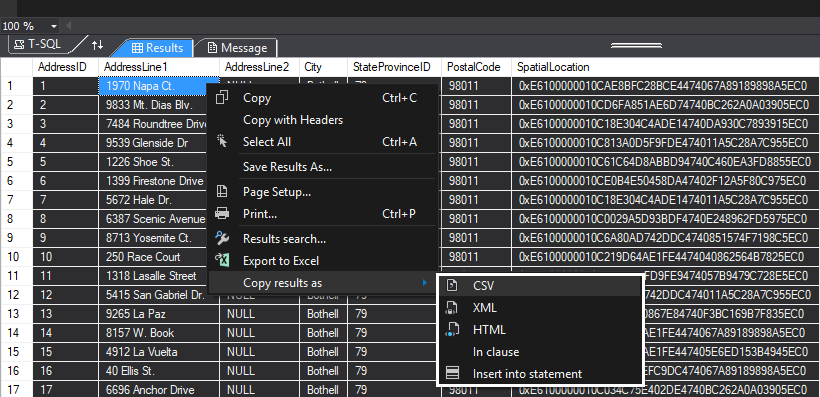
Task: Click the SpatialLocation column header
Action: click(665, 67)
